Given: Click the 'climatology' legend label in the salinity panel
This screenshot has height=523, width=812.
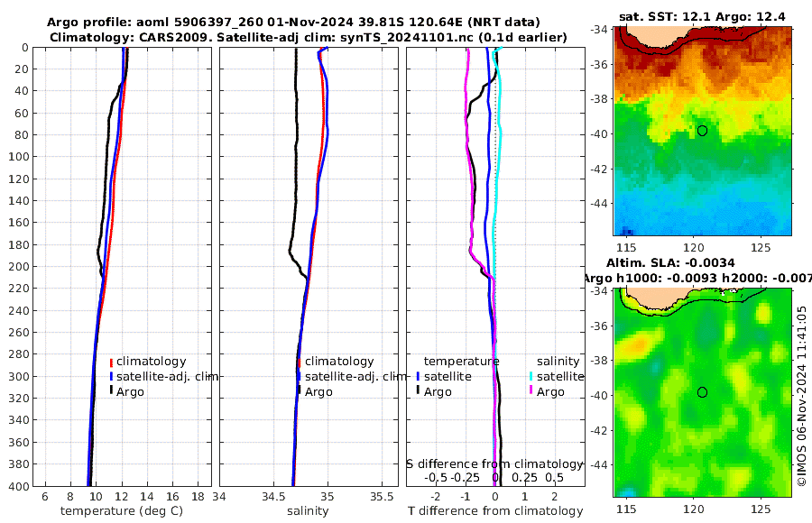Looking at the screenshot, I should [x=339, y=362].
